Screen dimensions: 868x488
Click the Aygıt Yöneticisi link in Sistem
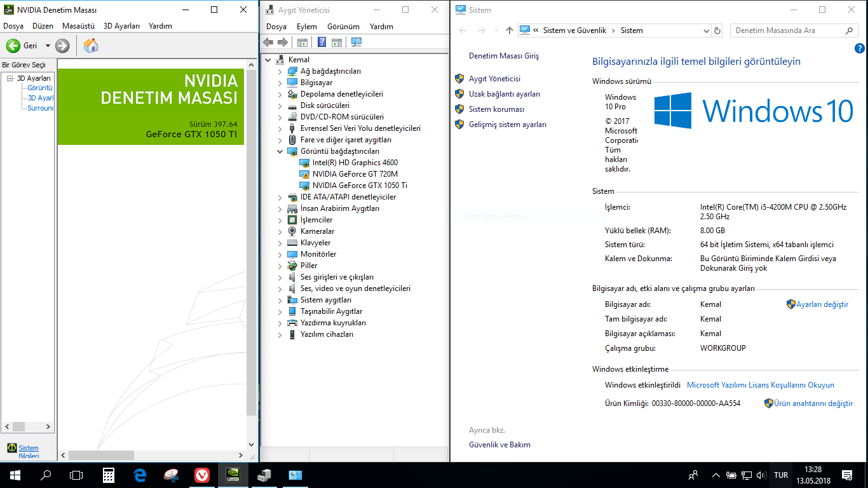click(494, 79)
